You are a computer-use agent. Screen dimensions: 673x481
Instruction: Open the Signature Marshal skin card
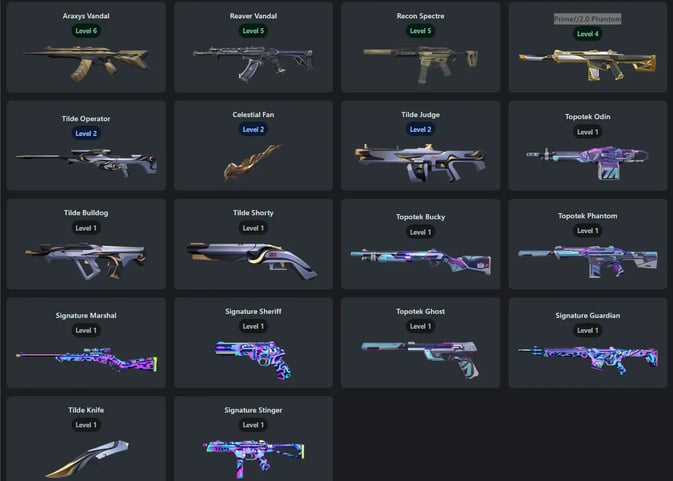tap(86, 342)
